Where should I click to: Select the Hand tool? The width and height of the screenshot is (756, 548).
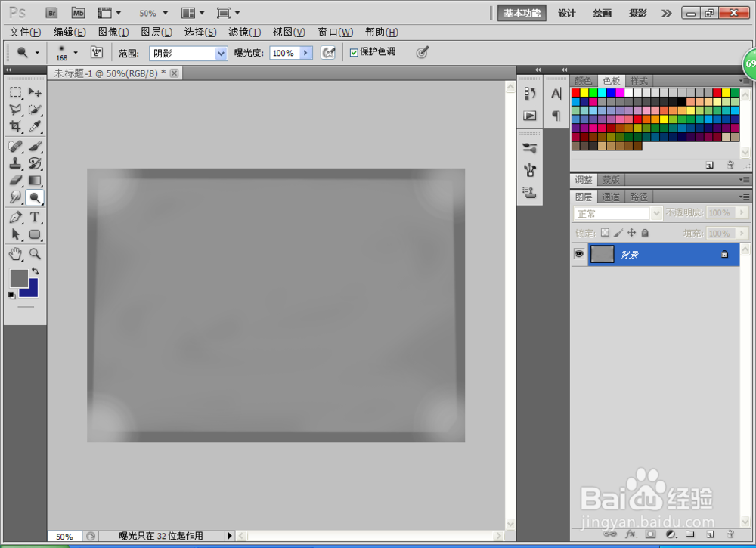click(15, 253)
